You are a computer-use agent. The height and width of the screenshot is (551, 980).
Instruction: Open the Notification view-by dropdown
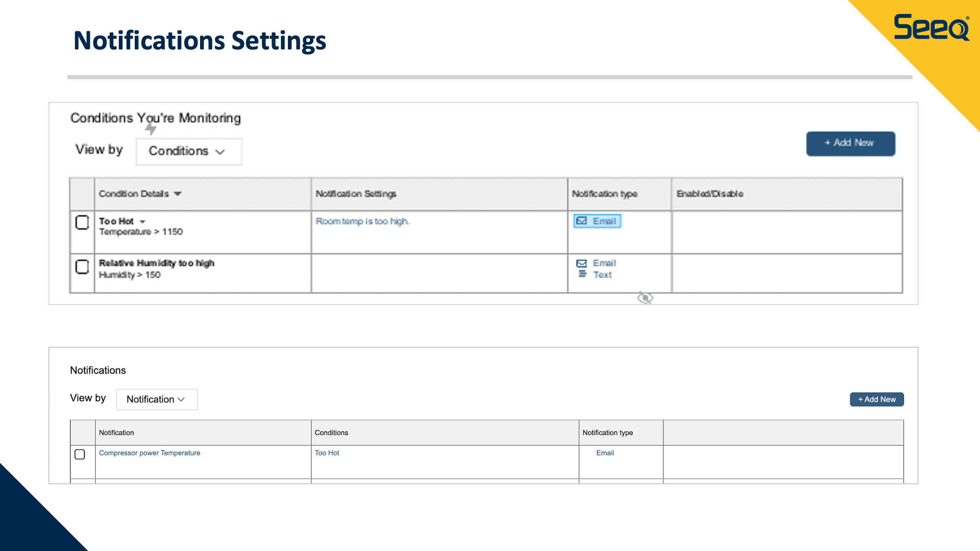click(x=157, y=399)
